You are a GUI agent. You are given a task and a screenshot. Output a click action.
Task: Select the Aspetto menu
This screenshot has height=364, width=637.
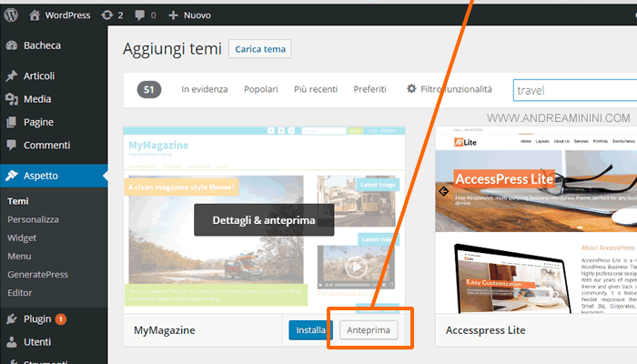click(54, 176)
